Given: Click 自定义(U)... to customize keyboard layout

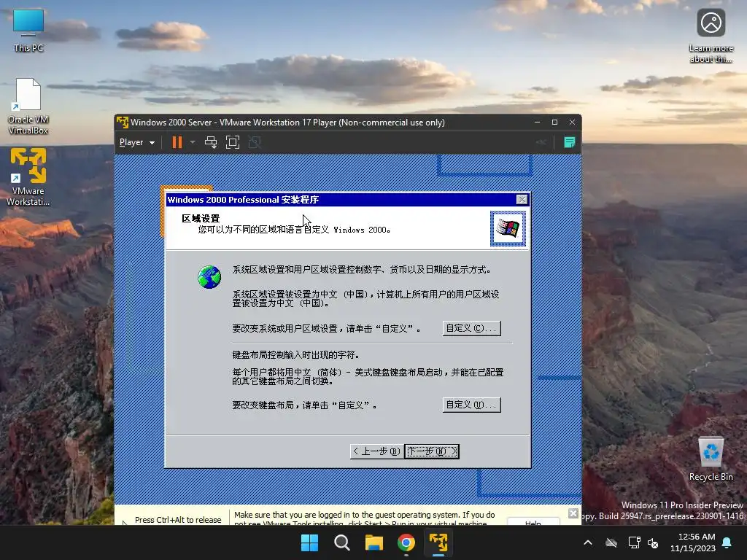Looking at the screenshot, I should 472,405.
